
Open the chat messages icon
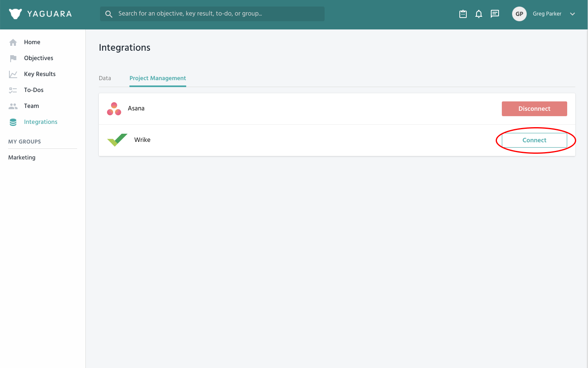coord(494,14)
